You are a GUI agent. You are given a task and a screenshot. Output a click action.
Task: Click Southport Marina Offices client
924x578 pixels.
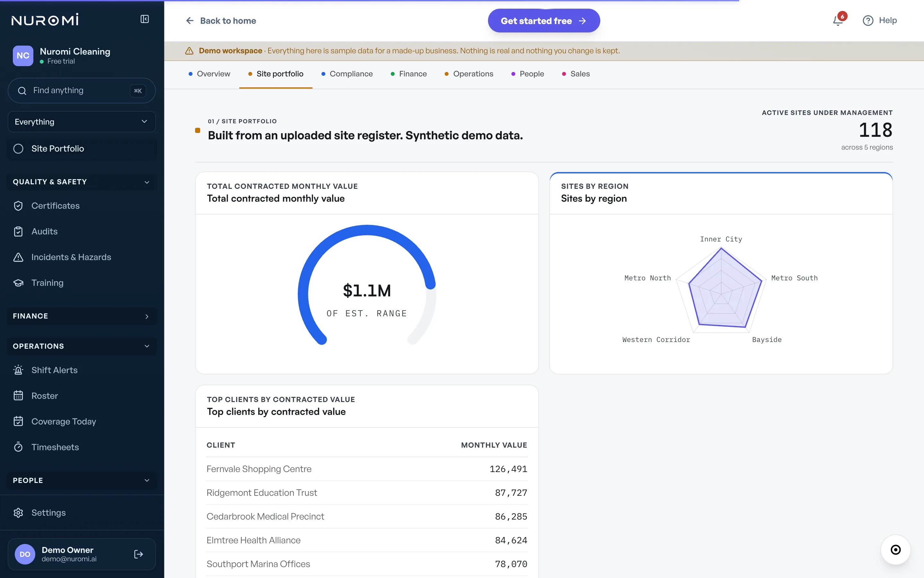point(258,564)
